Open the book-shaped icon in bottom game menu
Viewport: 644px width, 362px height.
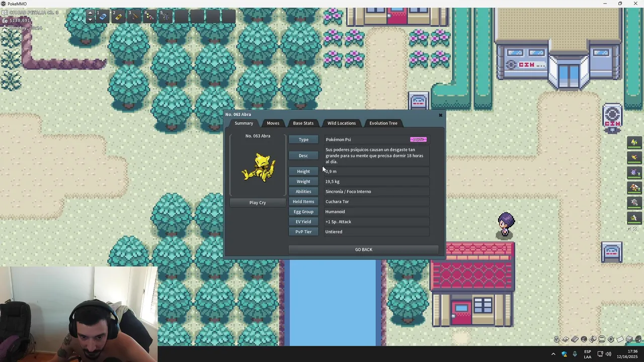coord(575,339)
